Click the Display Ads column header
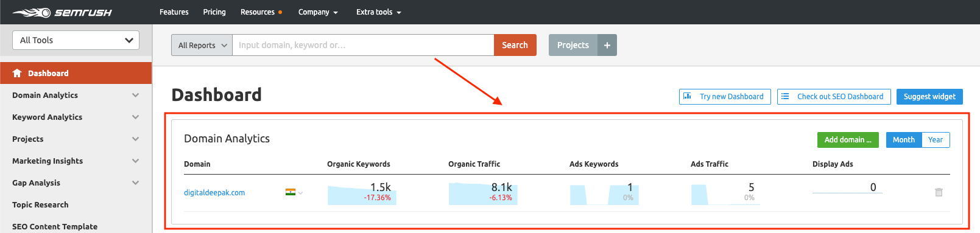Viewport: 980px width, 233px height. point(833,164)
